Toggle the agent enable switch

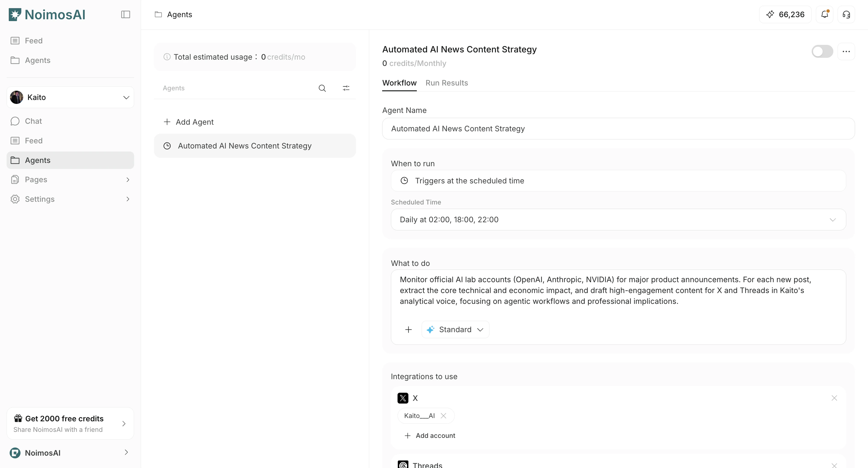[x=822, y=51]
